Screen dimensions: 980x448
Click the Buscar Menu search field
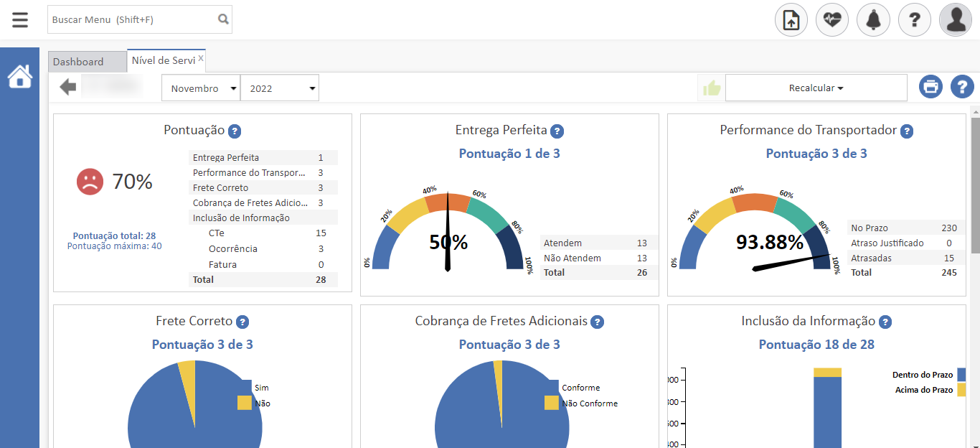pos(133,20)
